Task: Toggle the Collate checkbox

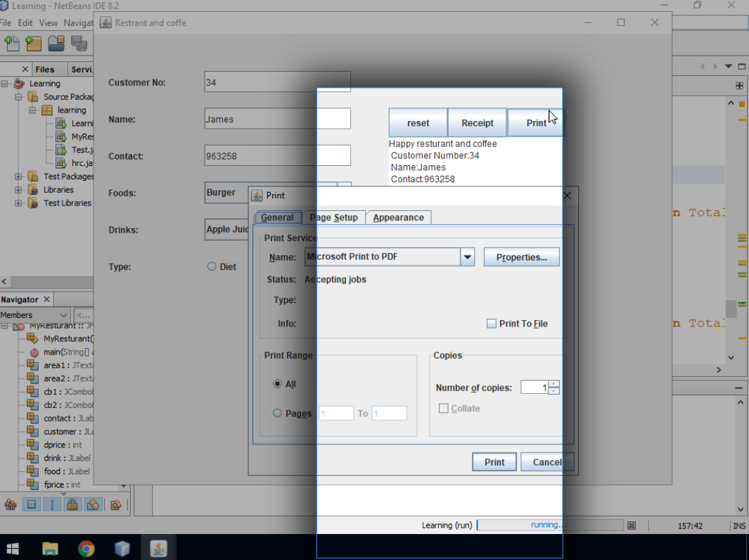Action: click(x=443, y=409)
